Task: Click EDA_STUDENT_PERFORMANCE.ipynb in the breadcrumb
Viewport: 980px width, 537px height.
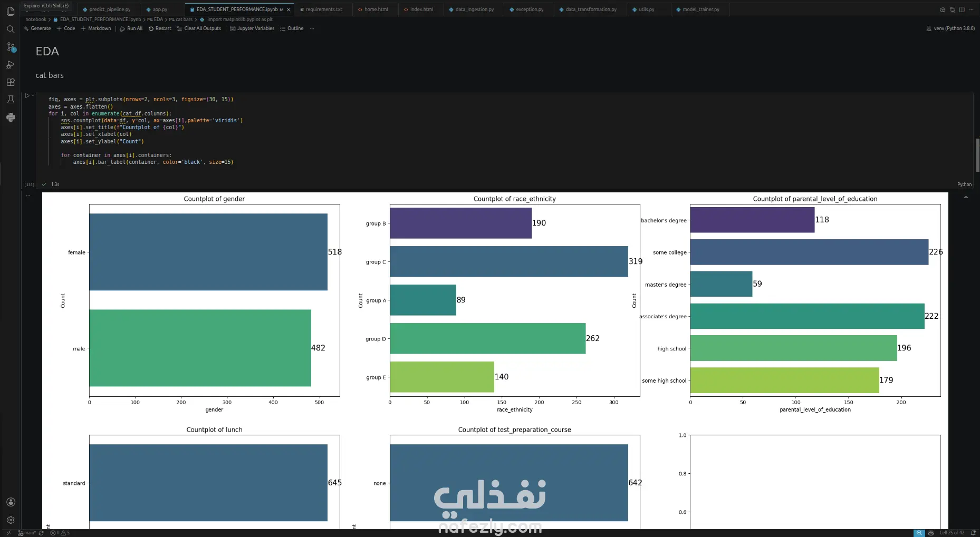Action: [x=98, y=19]
